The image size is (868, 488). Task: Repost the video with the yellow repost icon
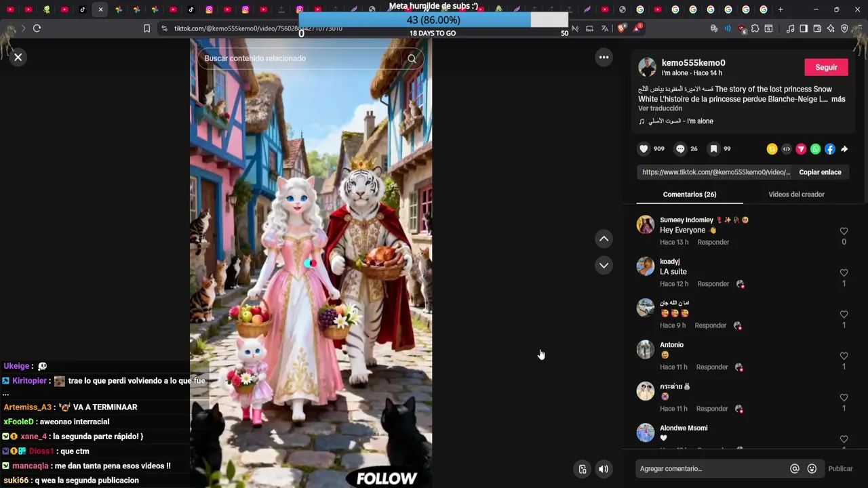click(772, 149)
